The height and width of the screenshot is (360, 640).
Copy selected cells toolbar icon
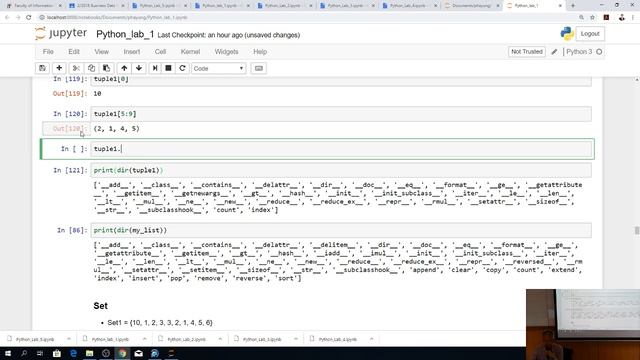click(x=91, y=68)
